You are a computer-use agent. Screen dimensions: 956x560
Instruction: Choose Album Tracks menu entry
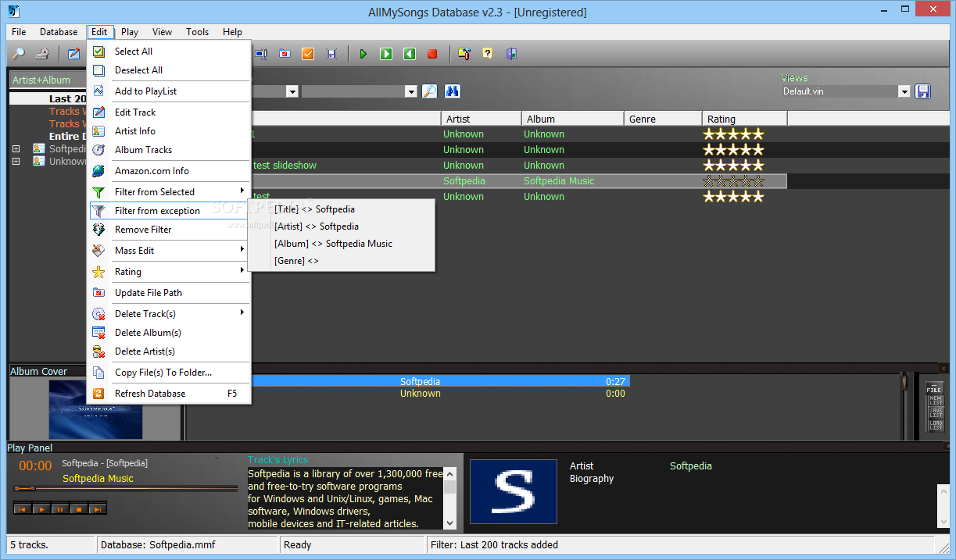coord(169,150)
